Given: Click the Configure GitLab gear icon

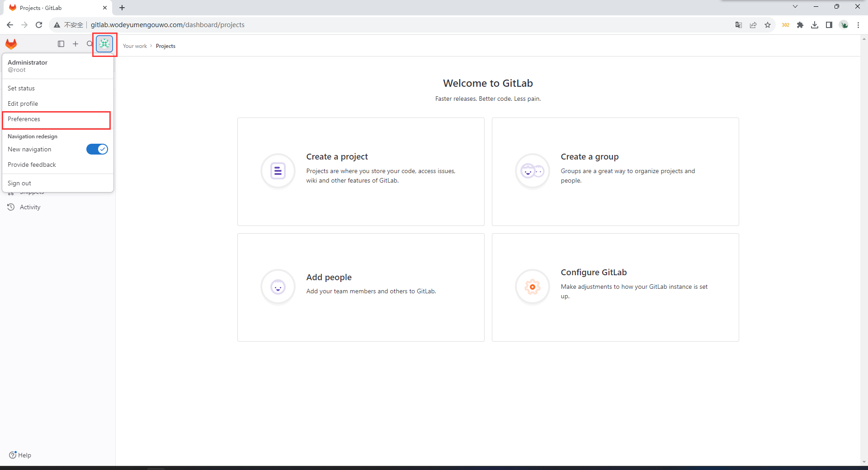Looking at the screenshot, I should [x=533, y=287].
